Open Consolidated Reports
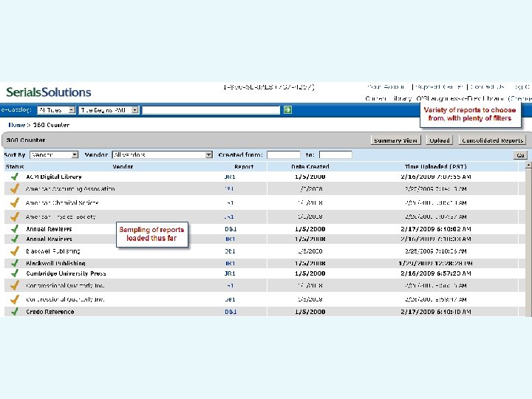The height and width of the screenshot is (399, 532). pos(492,140)
